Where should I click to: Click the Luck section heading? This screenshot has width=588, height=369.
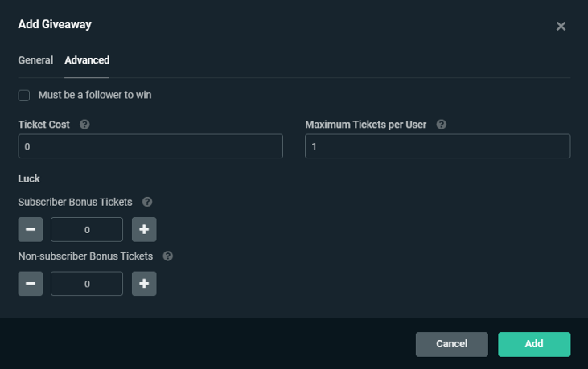(29, 178)
